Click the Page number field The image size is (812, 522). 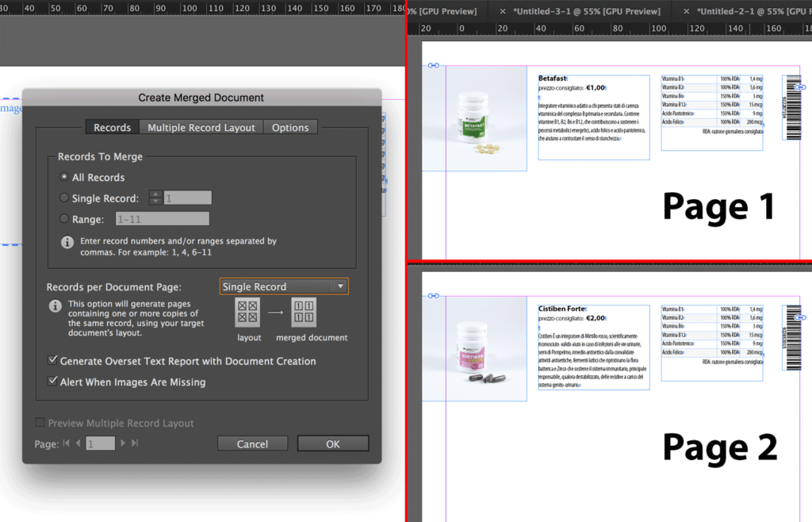click(100, 443)
